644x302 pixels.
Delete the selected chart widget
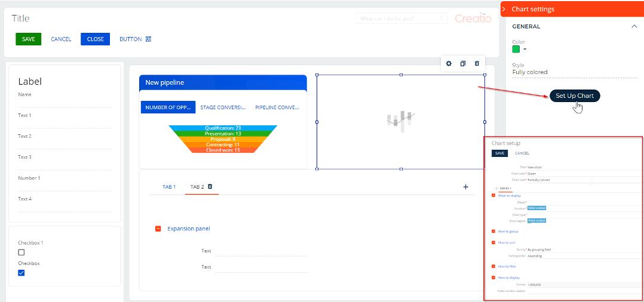coord(477,63)
